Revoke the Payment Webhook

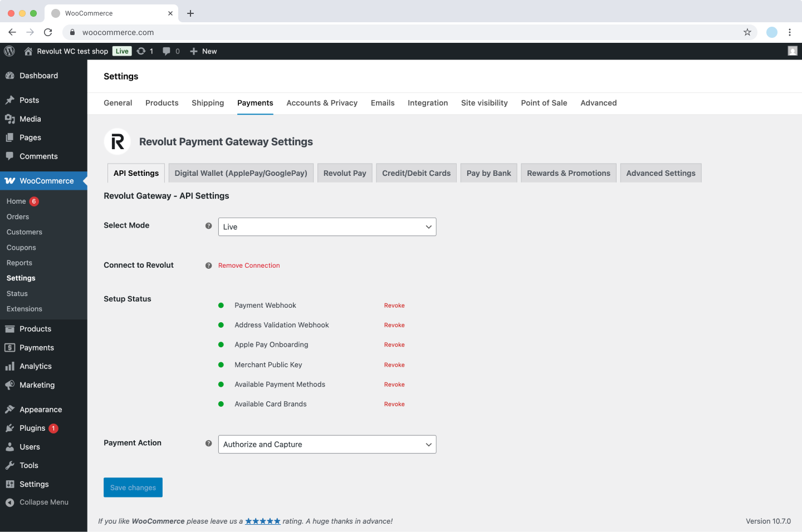coord(394,306)
